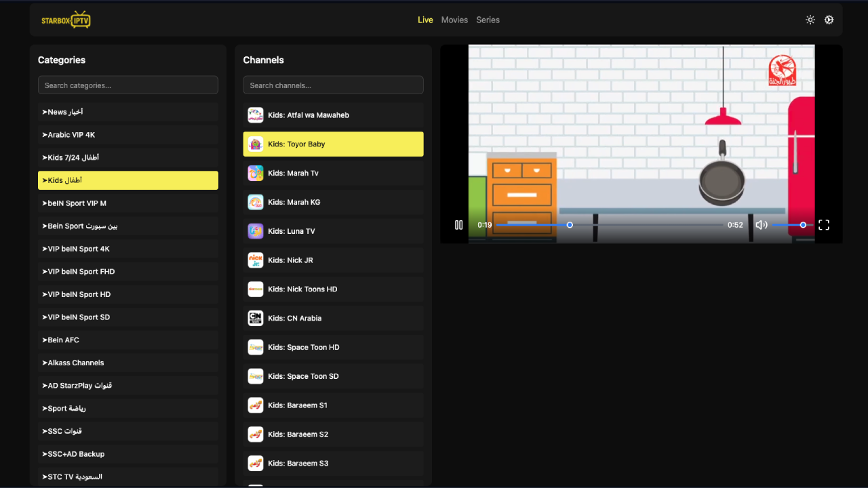Image resolution: width=868 pixels, height=488 pixels.
Task: Focus the Search categories field
Action: [128, 85]
